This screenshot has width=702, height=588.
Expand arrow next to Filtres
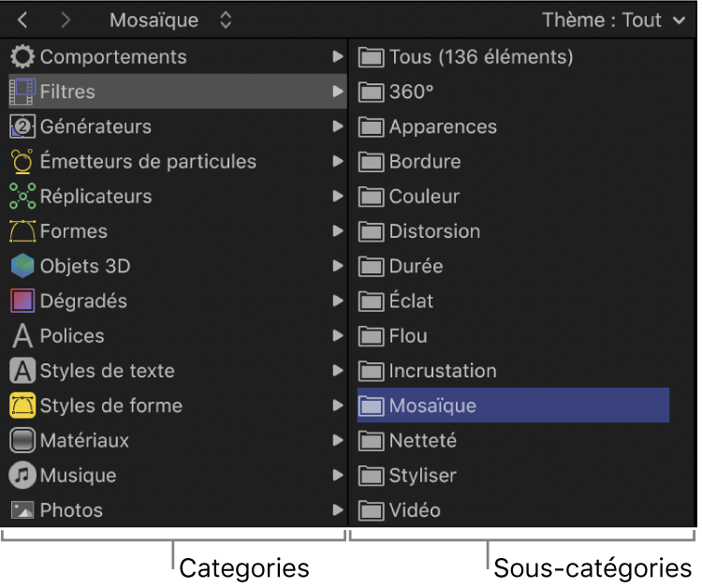point(338,92)
